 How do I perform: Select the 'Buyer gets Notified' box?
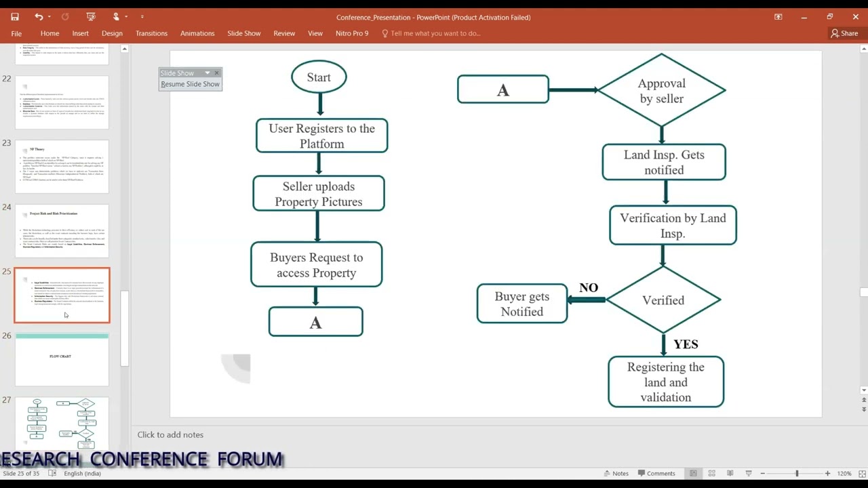click(x=522, y=304)
